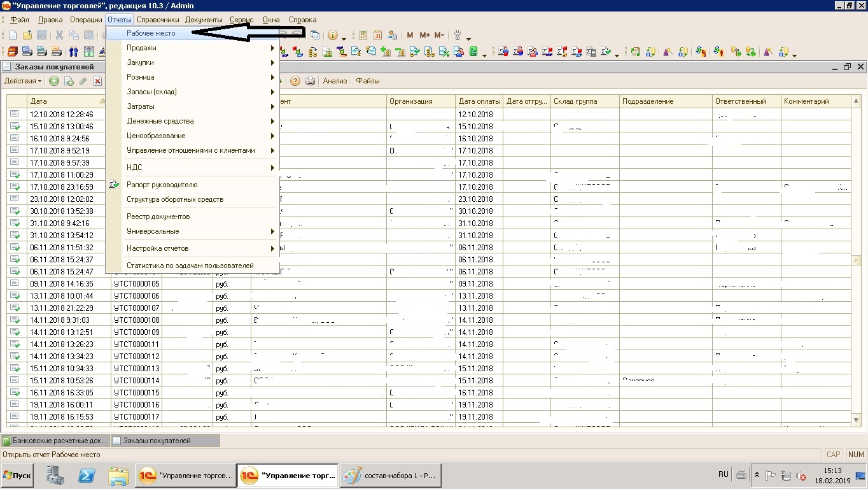Click the scissors cut icon

(59, 35)
